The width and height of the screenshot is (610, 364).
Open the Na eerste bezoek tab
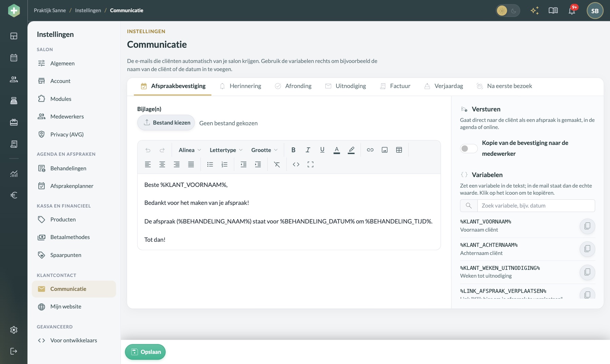coord(504,86)
